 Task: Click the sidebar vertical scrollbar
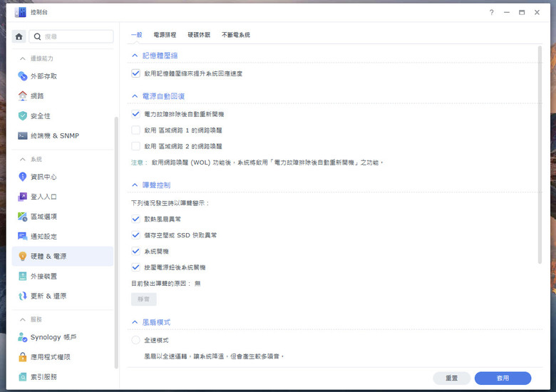116,243
